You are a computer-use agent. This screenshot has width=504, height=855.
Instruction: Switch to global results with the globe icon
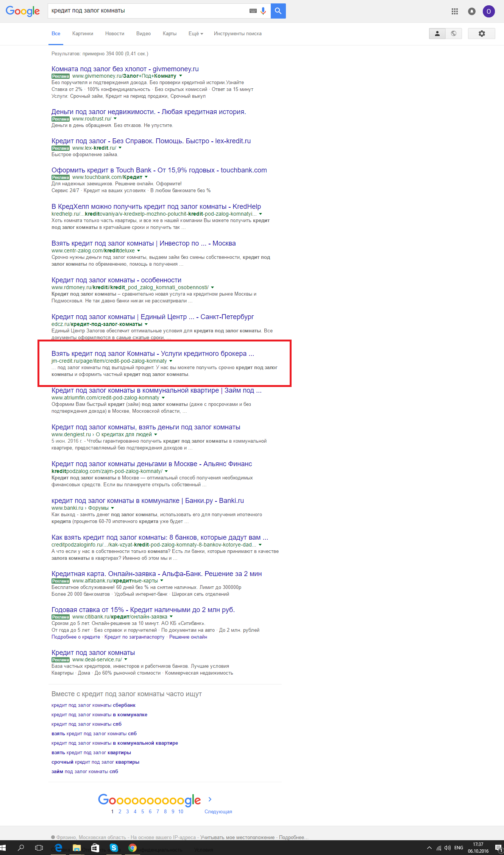coord(454,33)
